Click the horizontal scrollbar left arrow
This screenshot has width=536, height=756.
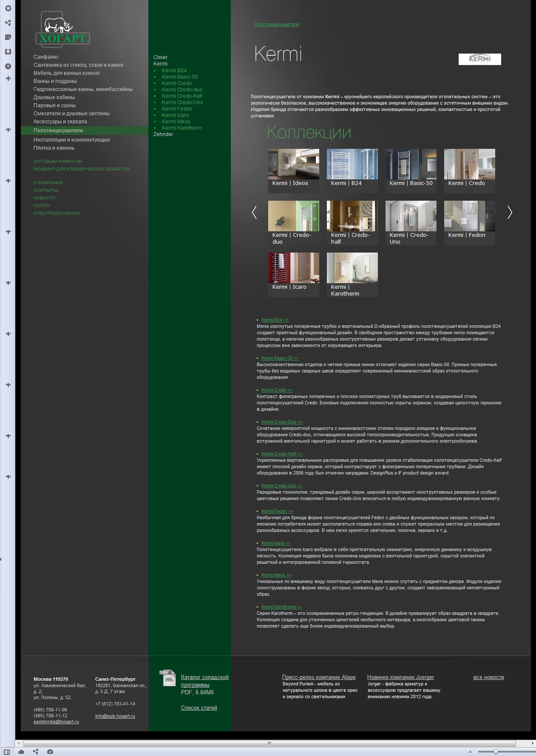[x=18, y=743]
